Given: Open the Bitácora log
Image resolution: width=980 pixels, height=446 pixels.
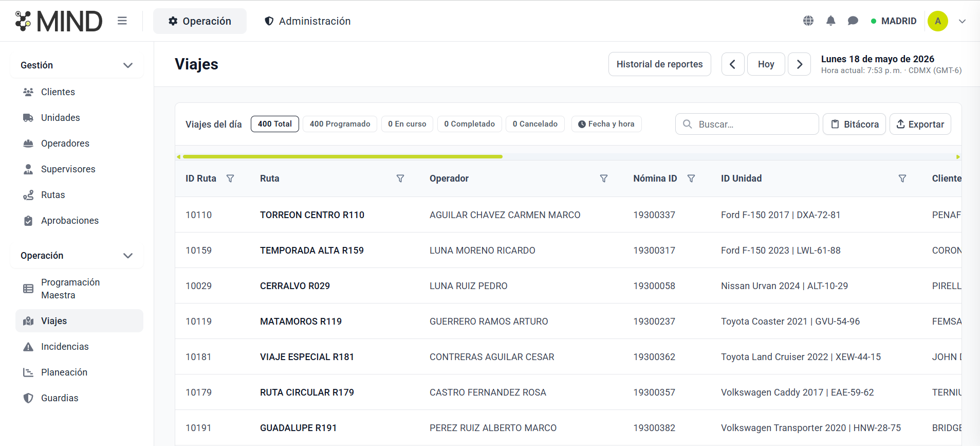Looking at the screenshot, I should click(x=854, y=124).
